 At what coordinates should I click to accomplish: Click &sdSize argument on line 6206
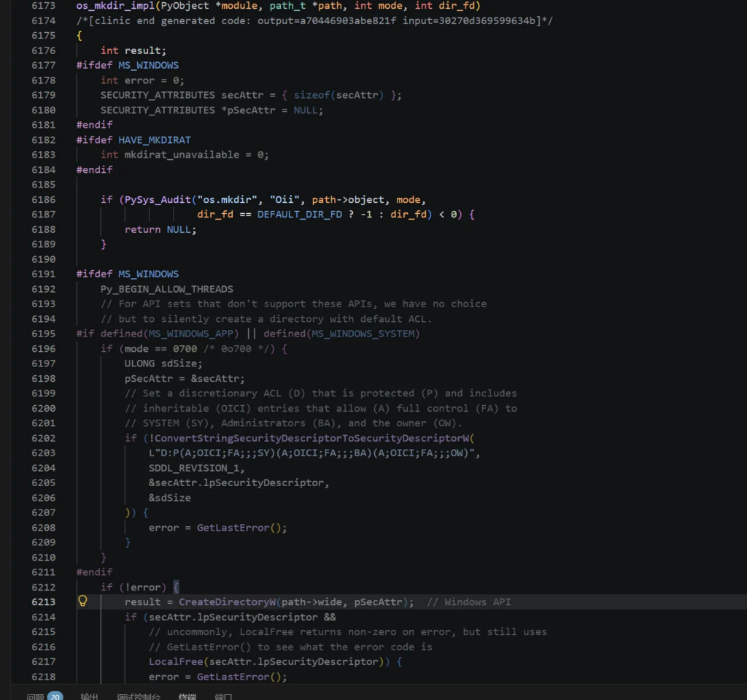tap(169, 497)
